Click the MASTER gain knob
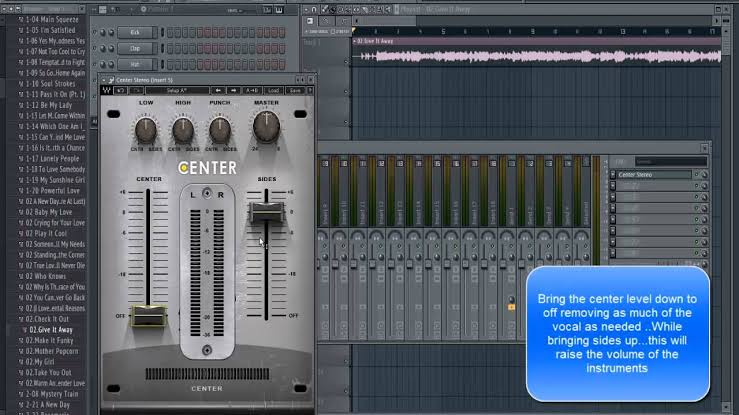Viewport: 739px width, 415px height. 266,127
